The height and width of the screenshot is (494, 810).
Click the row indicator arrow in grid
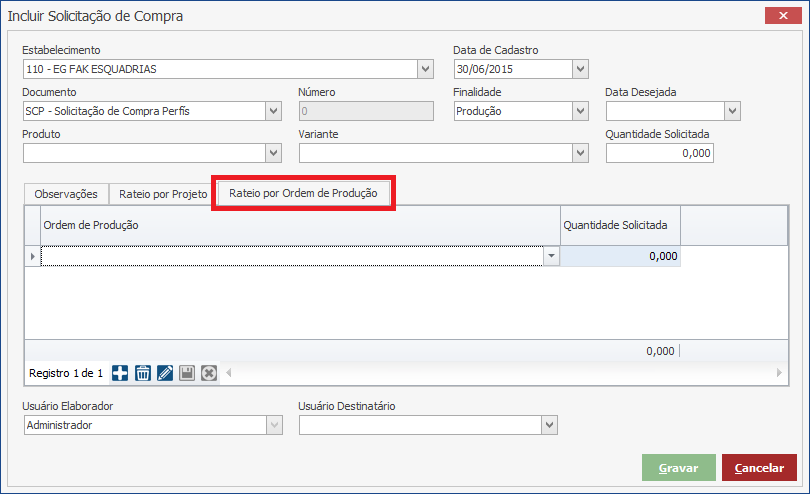32,257
